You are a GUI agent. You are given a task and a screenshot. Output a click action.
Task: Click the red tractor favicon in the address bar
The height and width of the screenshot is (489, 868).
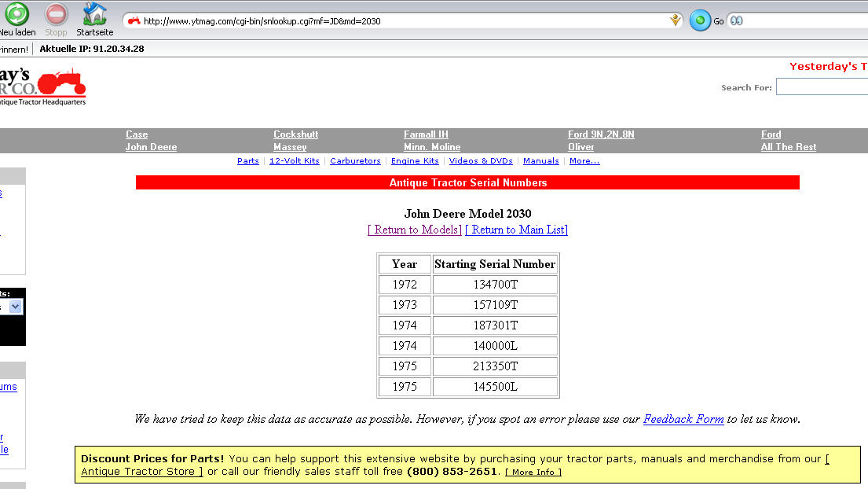pyautogui.click(x=134, y=21)
